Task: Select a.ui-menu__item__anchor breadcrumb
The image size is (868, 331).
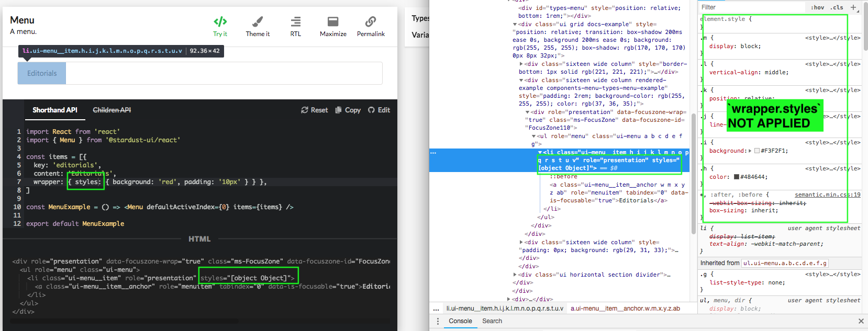Action: coord(625,309)
